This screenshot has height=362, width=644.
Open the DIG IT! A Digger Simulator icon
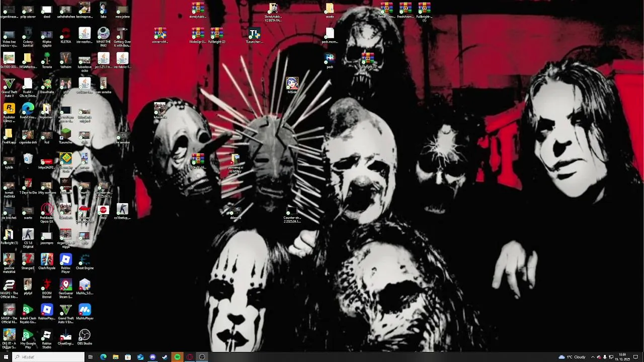tap(9, 338)
